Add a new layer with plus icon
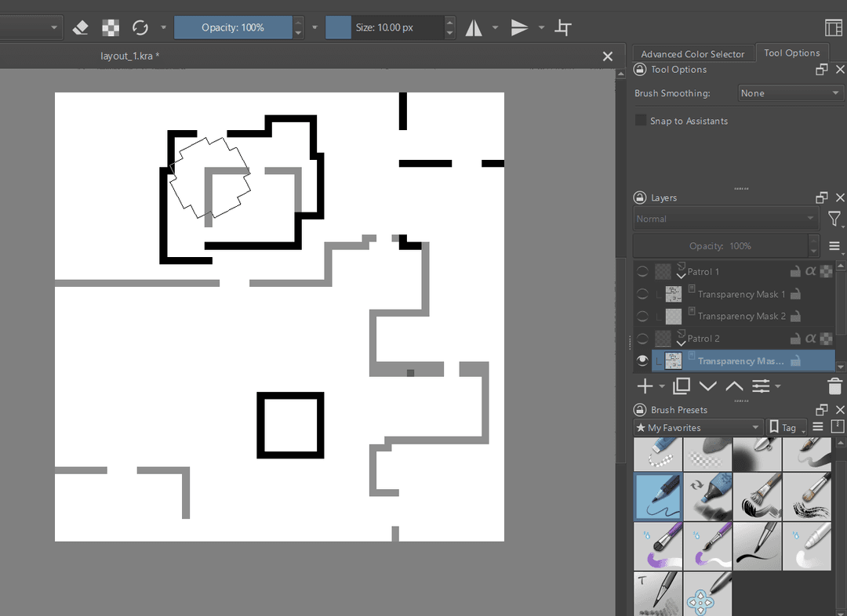Image resolution: width=847 pixels, height=616 pixels. (x=645, y=386)
